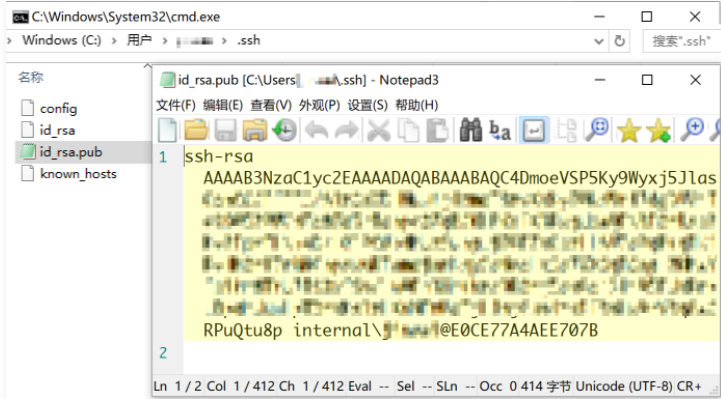
Task: Save file using floppy disk icon
Action: pos(226,130)
